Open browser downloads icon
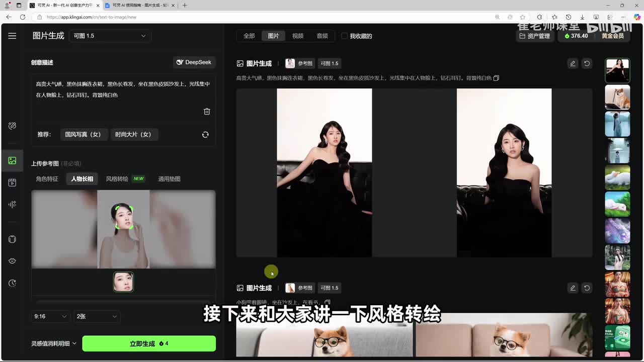Viewport: 644px width, 362px height. (582, 17)
